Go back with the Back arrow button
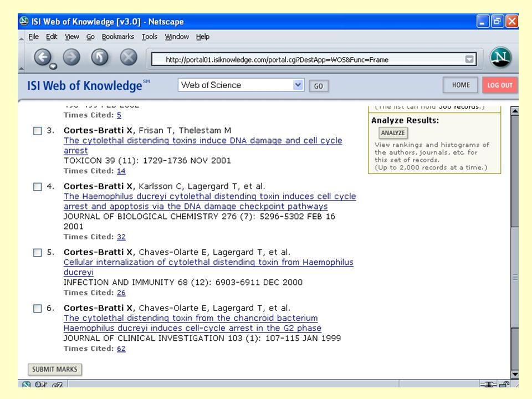532x399 pixels. click(x=43, y=57)
